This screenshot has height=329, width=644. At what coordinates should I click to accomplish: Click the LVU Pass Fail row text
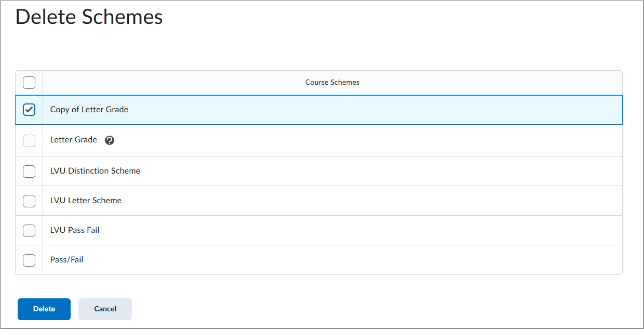click(x=75, y=230)
